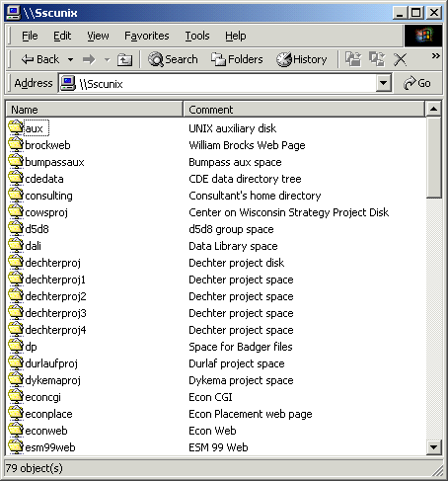Click the vertical scrollbar thumb
This screenshot has width=448, height=481.
click(433, 157)
